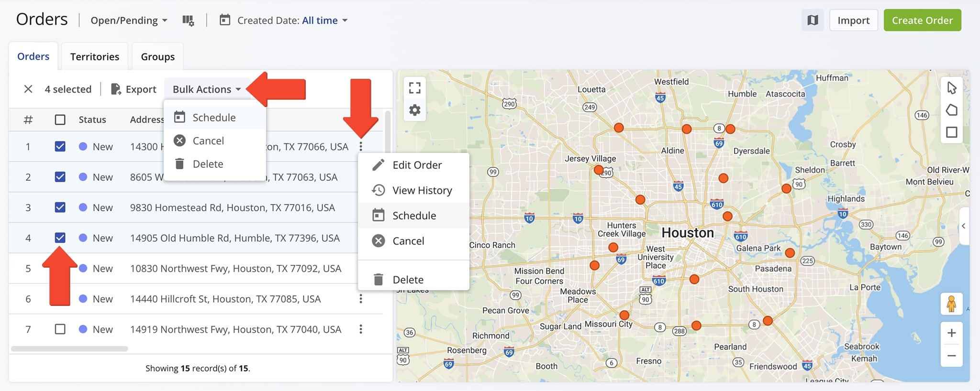This screenshot has height=391, width=980.
Task: Sort by the Status column header
Action: point(92,119)
